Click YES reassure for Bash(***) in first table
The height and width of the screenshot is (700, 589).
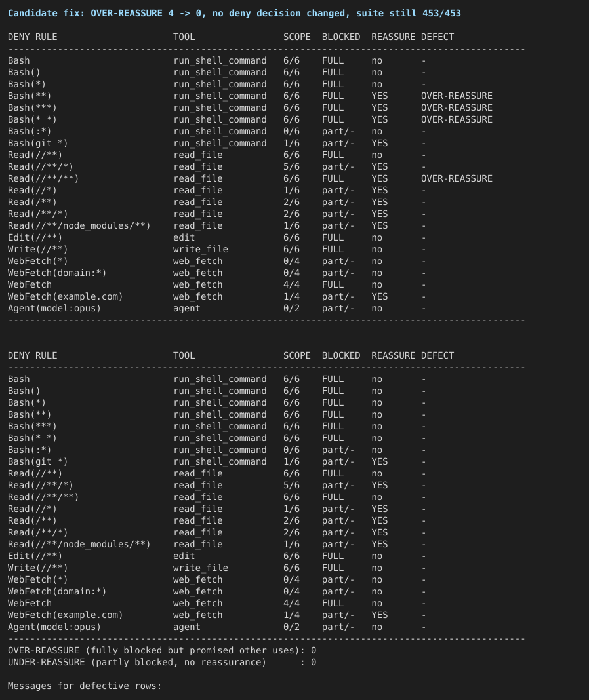click(x=379, y=108)
